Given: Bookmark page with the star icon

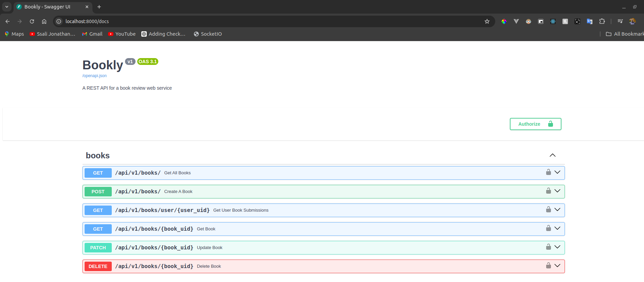Looking at the screenshot, I should pyautogui.click(x=487, y=21).
